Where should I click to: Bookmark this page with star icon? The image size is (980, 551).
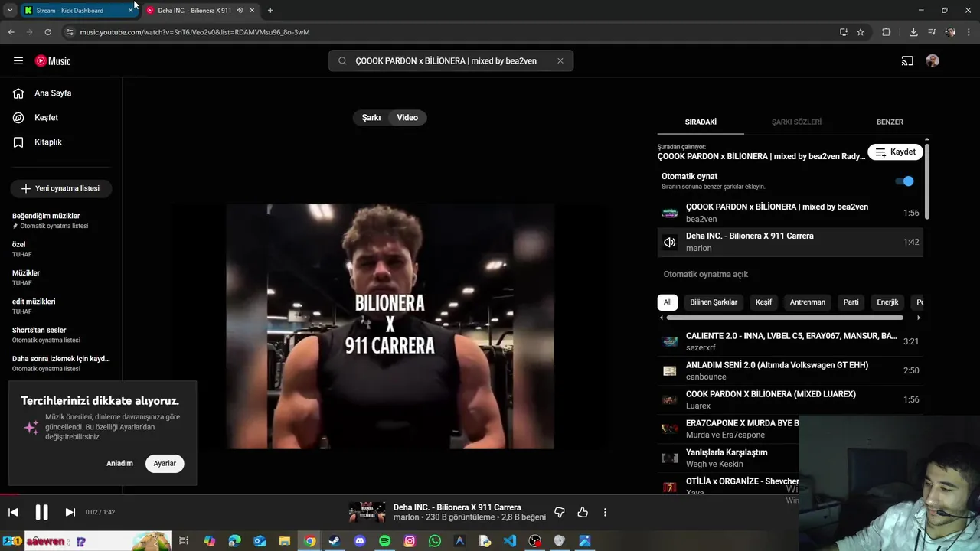861,32
